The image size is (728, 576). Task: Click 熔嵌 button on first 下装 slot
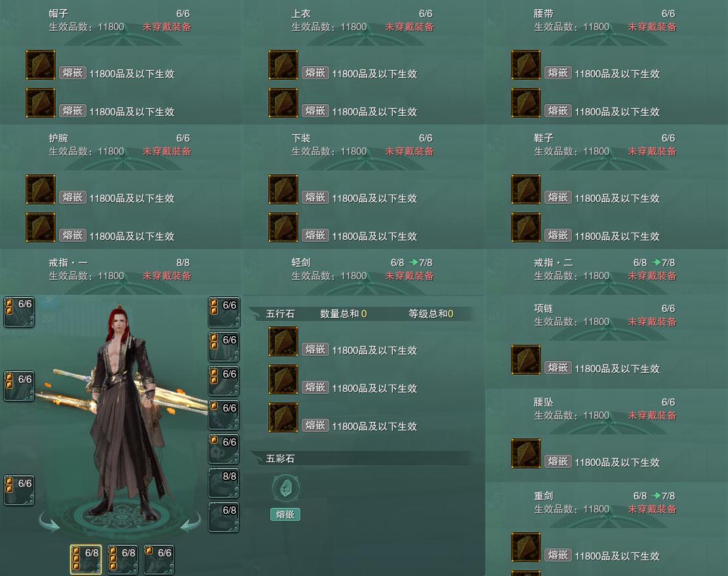click(x=315, y=197)
